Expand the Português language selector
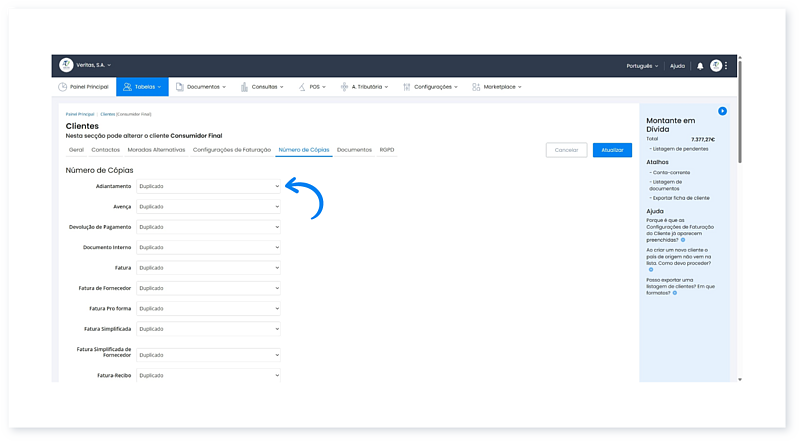The width and height of the screenshot is (800, 442). (642, 66)
